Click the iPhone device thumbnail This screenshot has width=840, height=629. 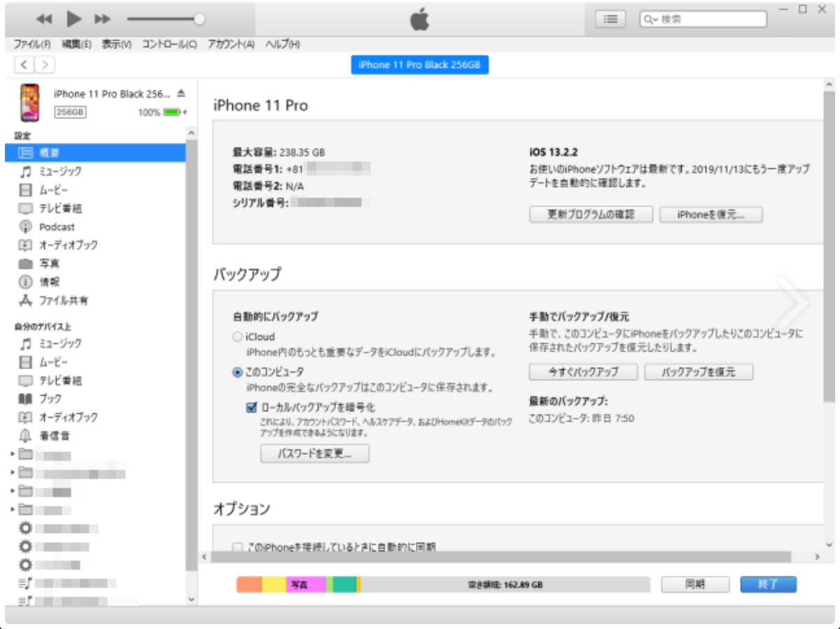click(x=29, y=103)
